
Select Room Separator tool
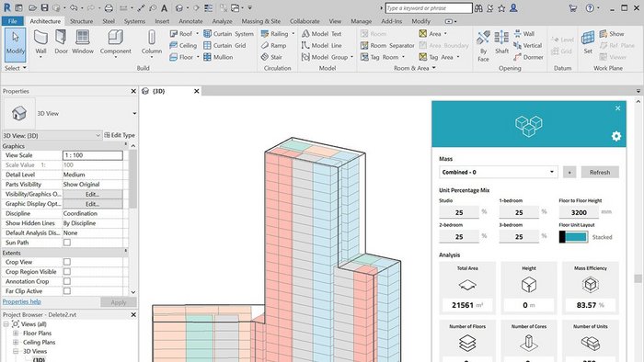(387, 46)
